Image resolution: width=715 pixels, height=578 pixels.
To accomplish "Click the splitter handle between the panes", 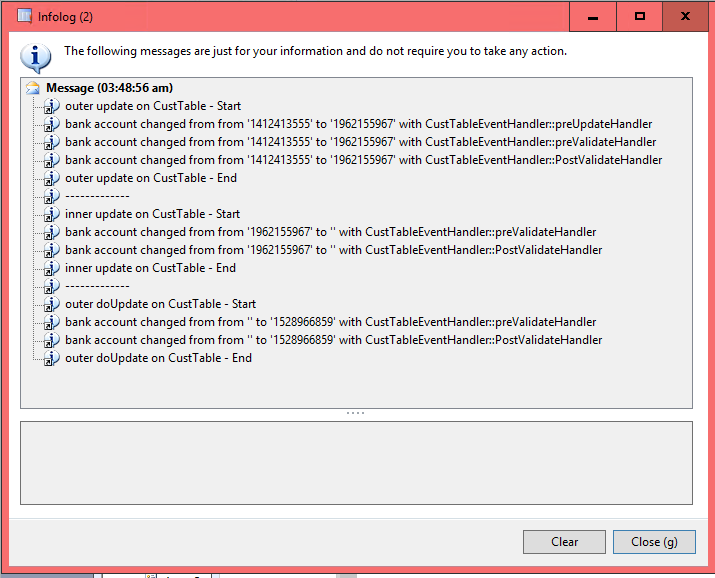I will [356, 413].
